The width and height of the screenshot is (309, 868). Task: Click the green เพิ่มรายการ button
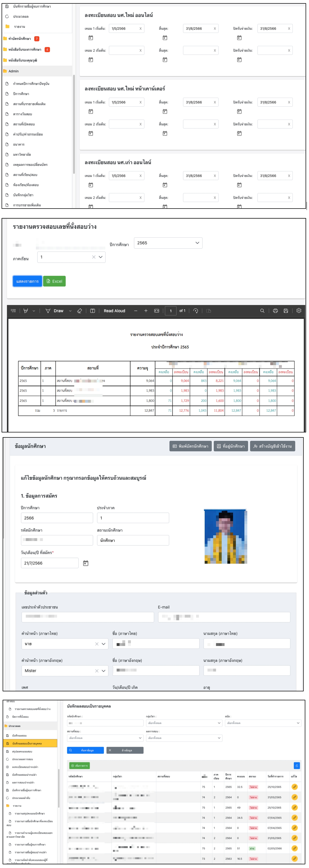pos(79,766)
